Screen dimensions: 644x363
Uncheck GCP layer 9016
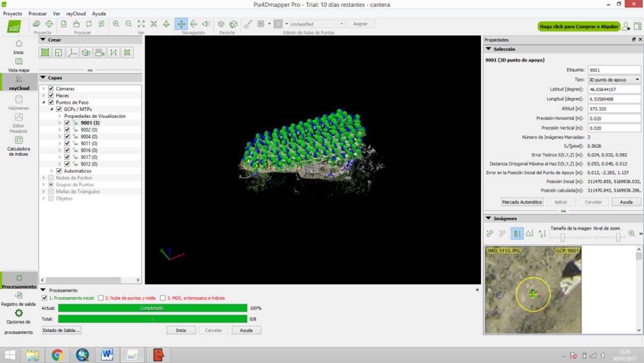pos(66,150)
